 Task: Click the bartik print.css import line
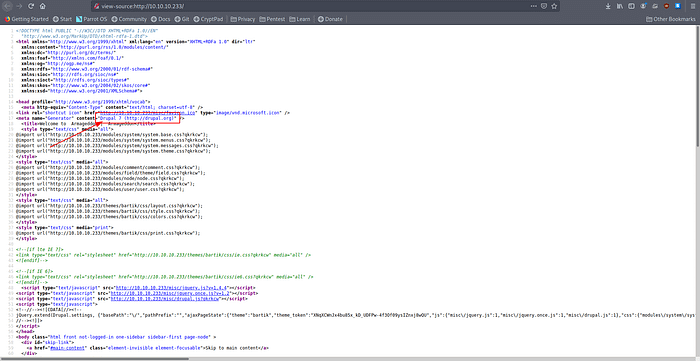tap(108, 233)
